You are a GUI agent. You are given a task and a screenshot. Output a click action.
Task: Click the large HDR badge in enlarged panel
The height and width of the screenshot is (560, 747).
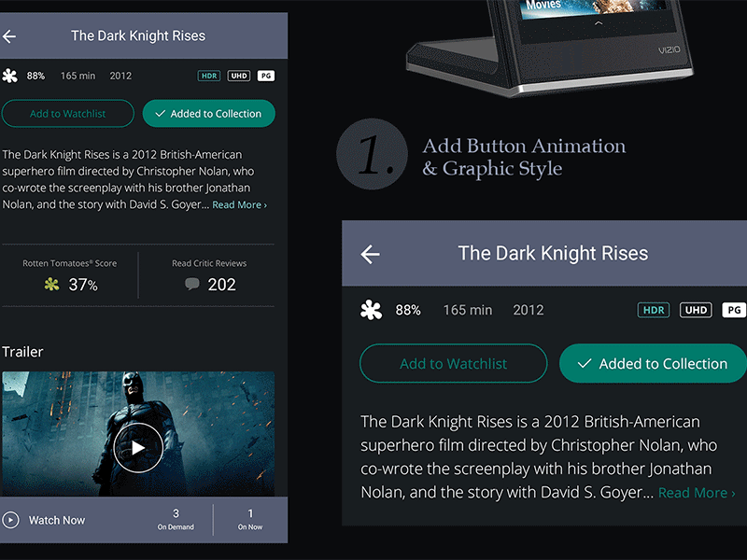pyautogui.click(x=653, y=310)
